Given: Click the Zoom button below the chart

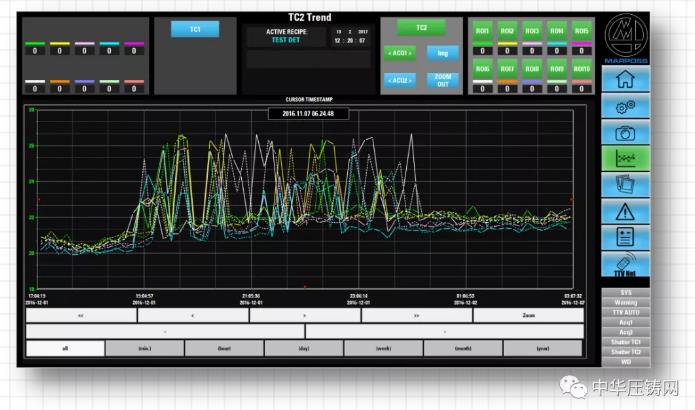Looking at the screenshot, I should tap(528, 314).
